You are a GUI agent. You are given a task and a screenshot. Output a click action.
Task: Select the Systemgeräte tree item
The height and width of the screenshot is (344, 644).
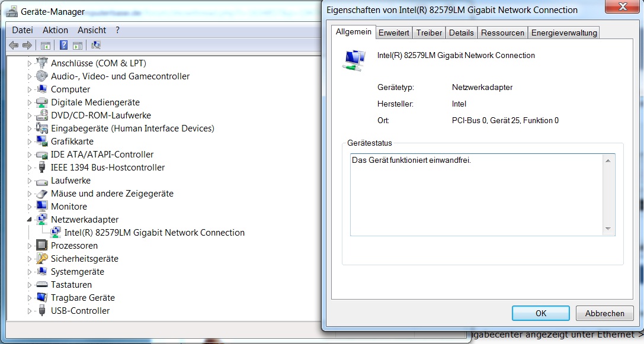pyautogui.click(x=77, y=272)
